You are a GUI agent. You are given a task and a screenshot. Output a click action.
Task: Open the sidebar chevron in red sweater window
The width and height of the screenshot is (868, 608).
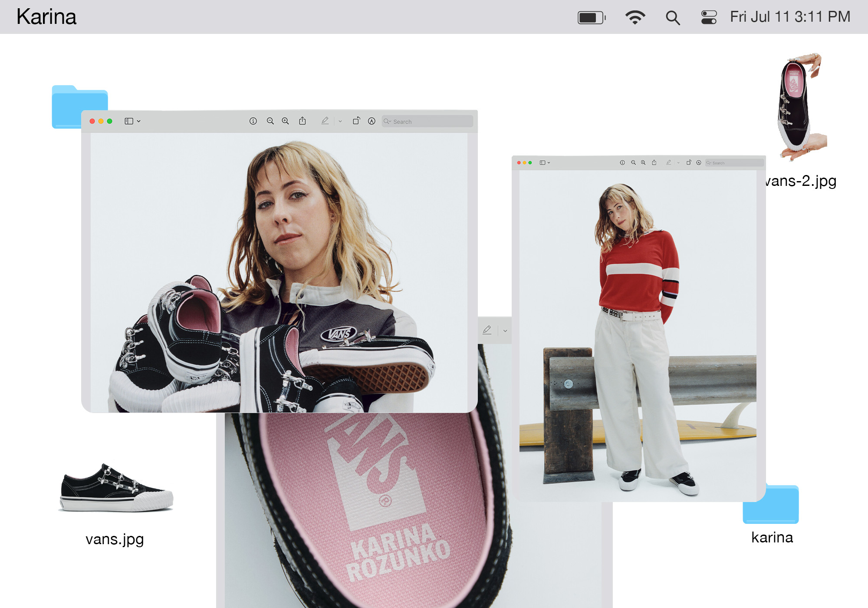549,163
